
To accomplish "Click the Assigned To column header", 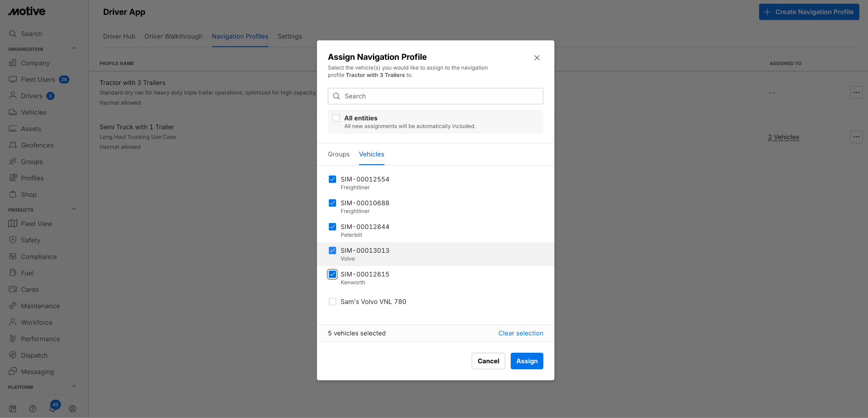I will click(786, 64).
